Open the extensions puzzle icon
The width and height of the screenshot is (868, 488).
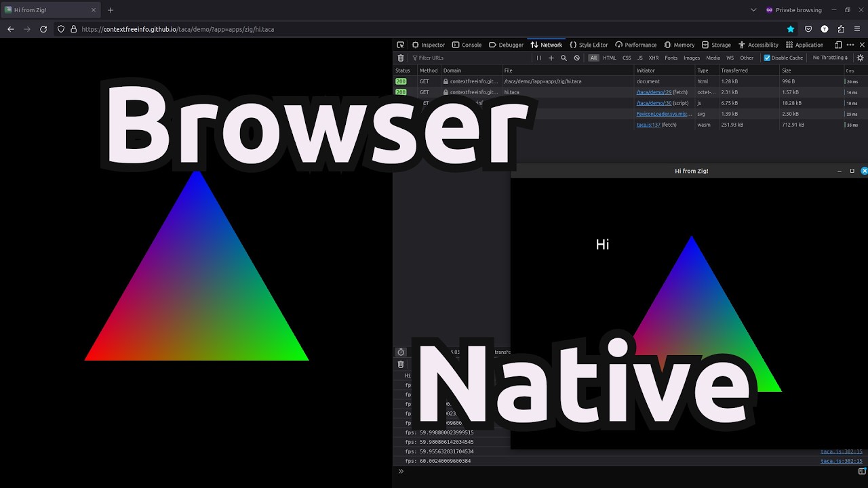tap(841, 29)
